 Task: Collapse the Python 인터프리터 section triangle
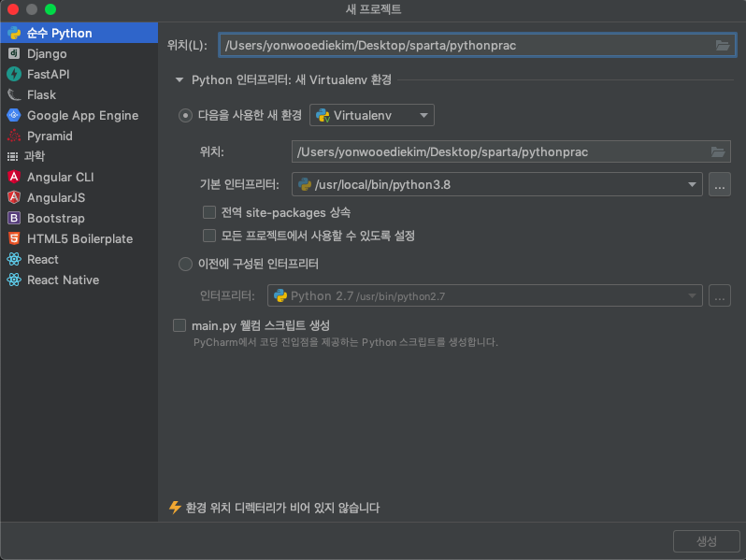179,79
